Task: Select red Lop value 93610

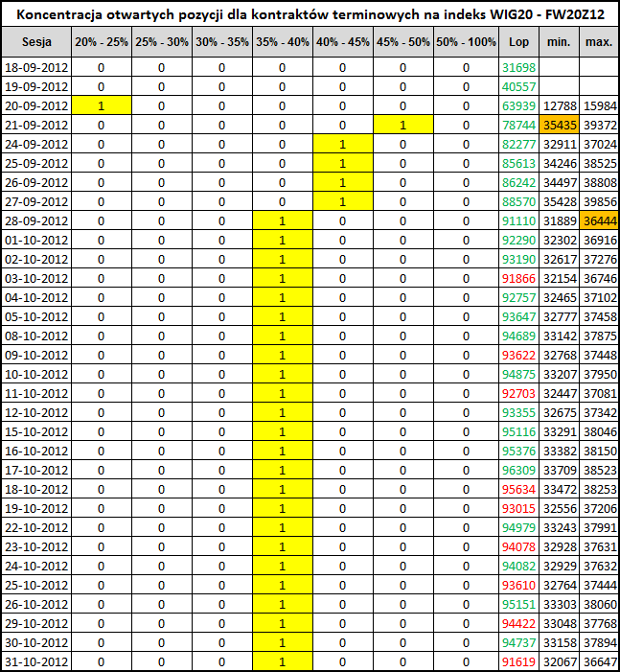Action: 518,585
